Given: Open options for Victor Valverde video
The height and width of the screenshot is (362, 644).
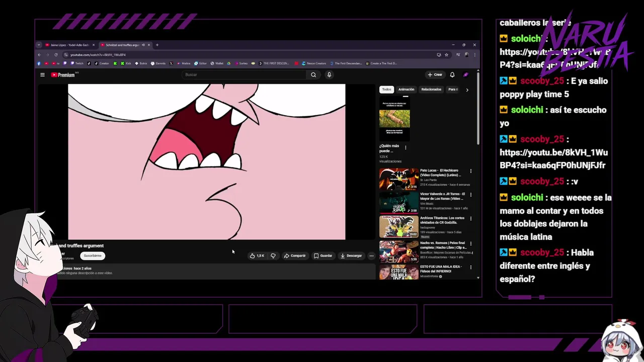Looking at the screenshot, I should click(471, 194).
